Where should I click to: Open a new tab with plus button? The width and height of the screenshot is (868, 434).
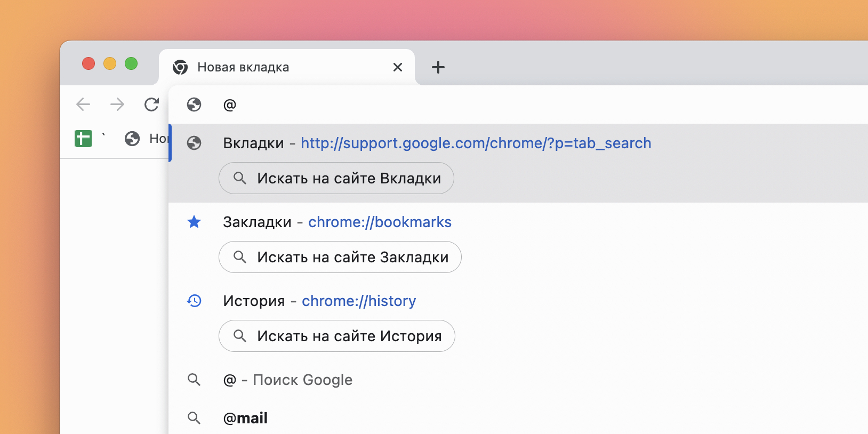pyautogui.click(x=438, y=67)
